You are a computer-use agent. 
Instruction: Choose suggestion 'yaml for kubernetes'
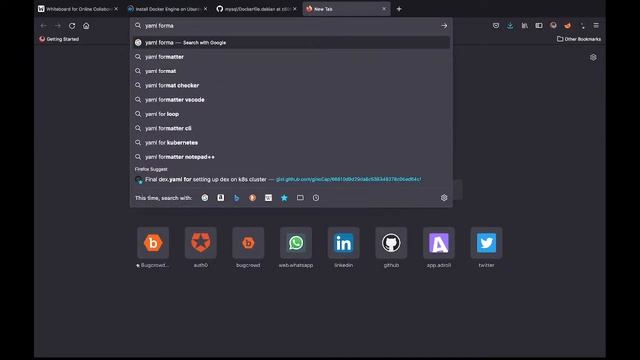[291, 142]
